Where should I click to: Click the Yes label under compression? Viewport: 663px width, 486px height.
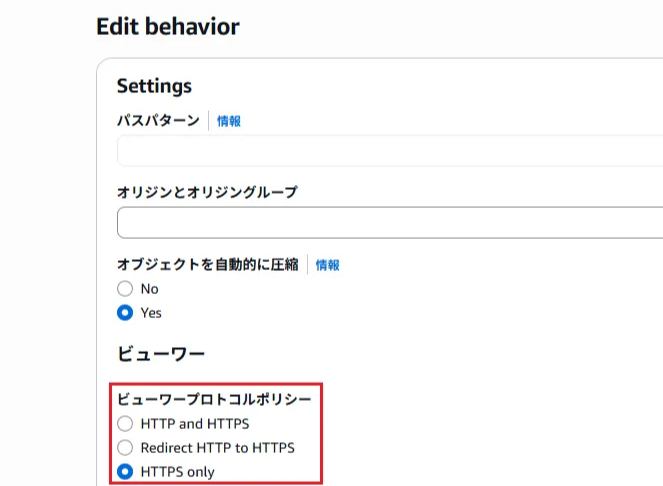pos(151,313)
